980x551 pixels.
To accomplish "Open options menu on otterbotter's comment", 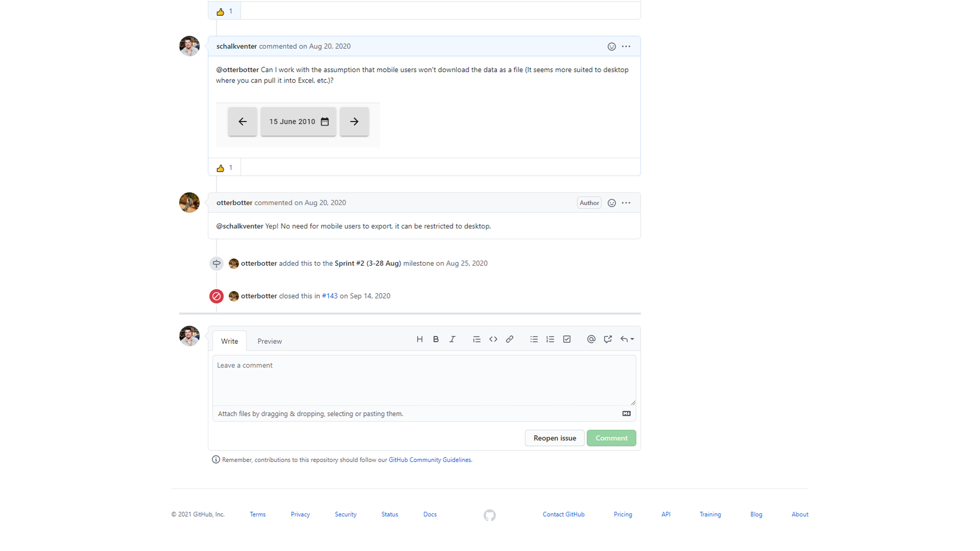I will click(626, 203).
